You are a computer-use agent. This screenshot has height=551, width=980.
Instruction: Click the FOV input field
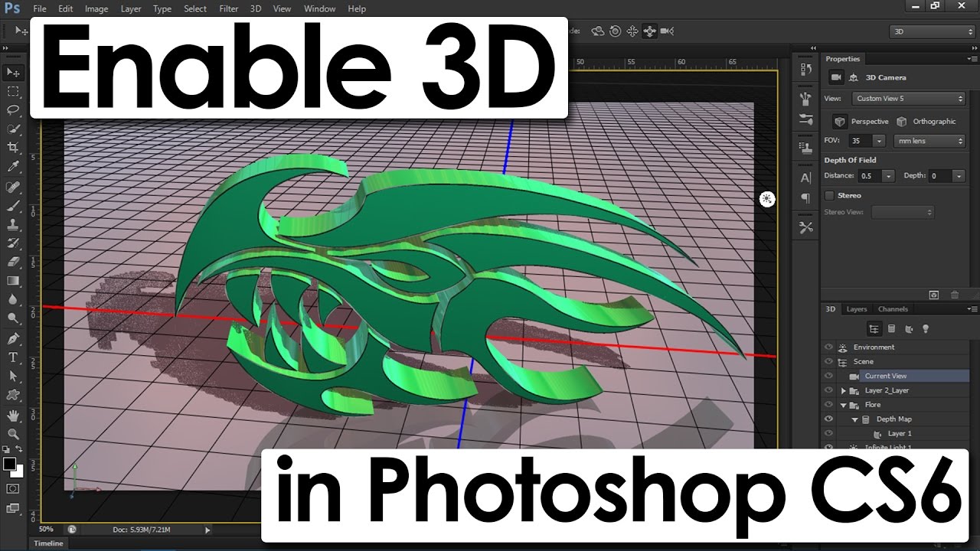coord(861,141)
